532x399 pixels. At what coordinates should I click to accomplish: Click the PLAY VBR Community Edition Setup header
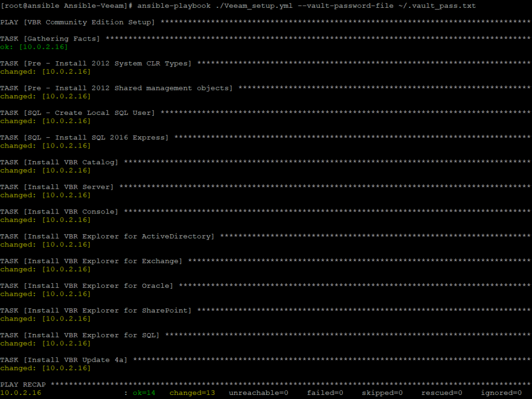[78, 22]
